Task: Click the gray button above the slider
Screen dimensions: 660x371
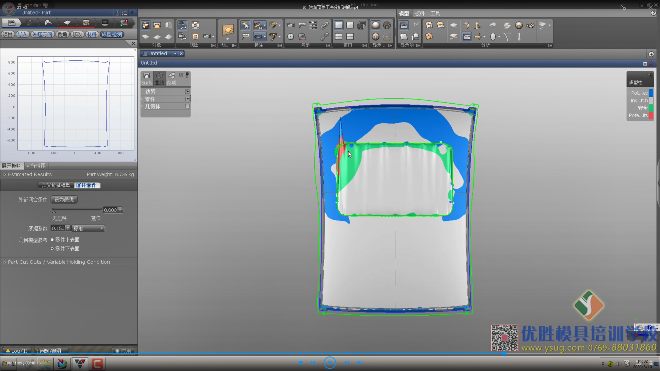Action: [x=64, y=200]
